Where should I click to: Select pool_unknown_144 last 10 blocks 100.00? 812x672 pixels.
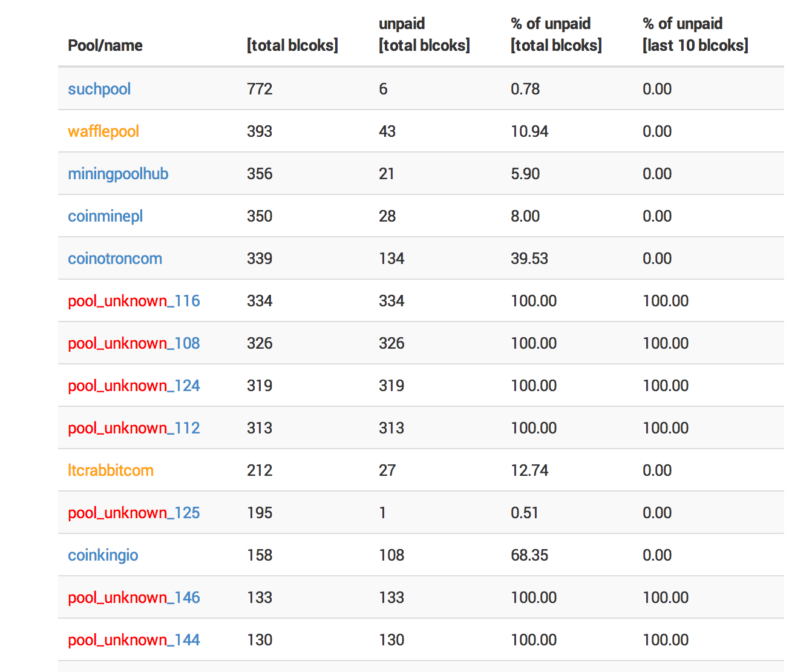point(666,640)
